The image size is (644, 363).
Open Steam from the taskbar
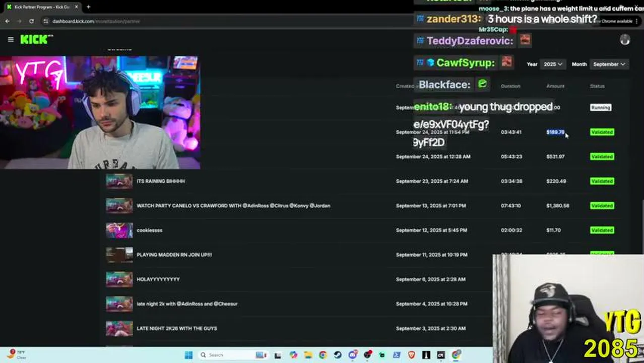338,355
